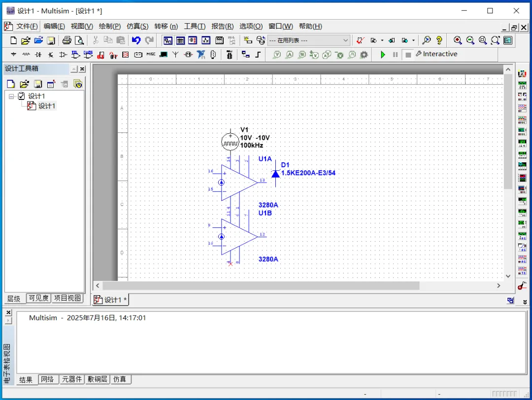Toggle the 设计1 project checkbox
532x400 pixels.
coord(21,96)
